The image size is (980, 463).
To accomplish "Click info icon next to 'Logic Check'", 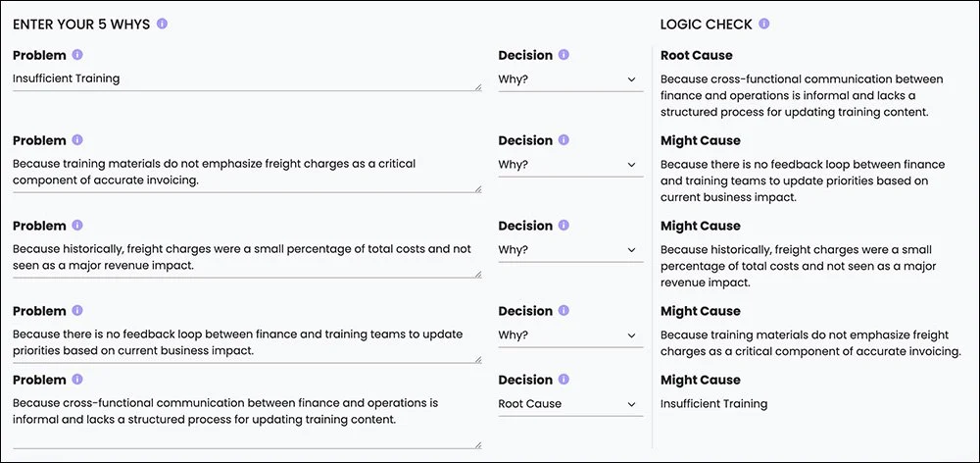I will click(x=764, y=24).
